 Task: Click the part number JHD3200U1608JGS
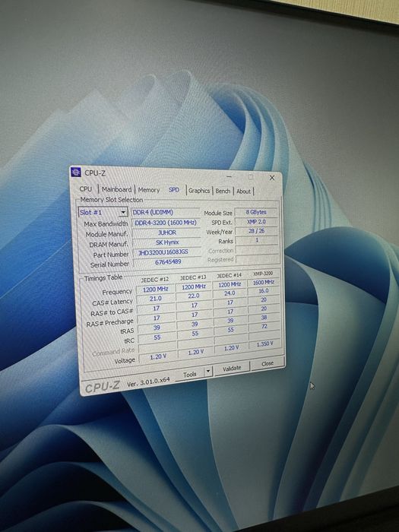(x=167, y=252)
